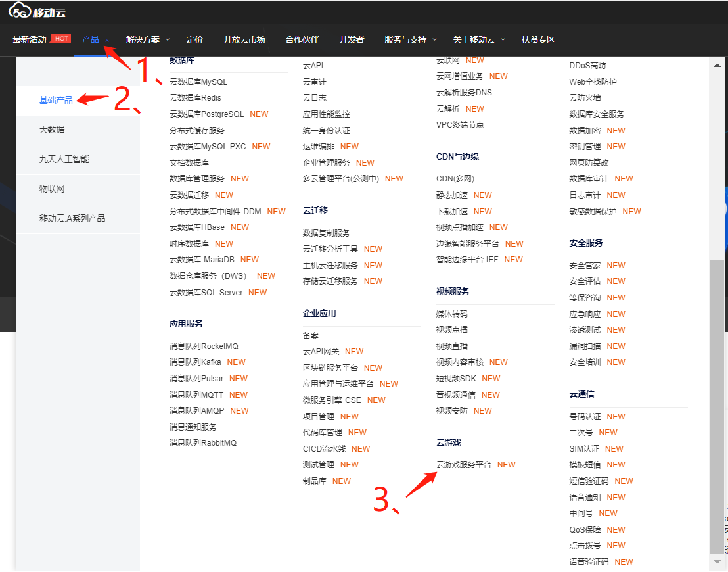Open 数据复制服务 link
Viewport: 728px width, 572px height.
[x=327, y=233]
